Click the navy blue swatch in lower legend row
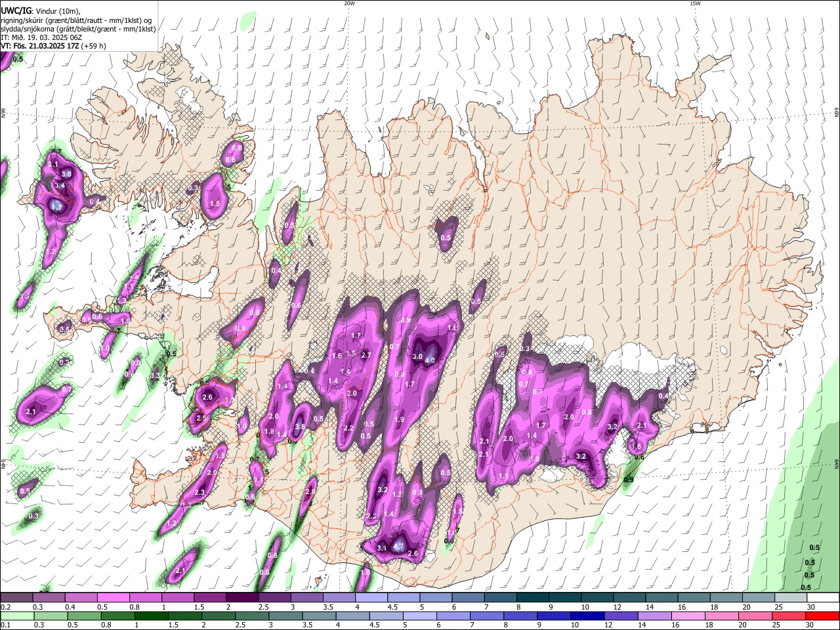Viewport: 840px width, 630px height. point(586,616)
